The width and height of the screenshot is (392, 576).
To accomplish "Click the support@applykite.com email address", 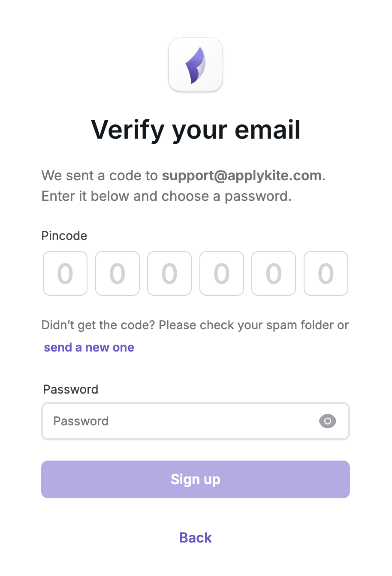I will [x=241, y=176].
